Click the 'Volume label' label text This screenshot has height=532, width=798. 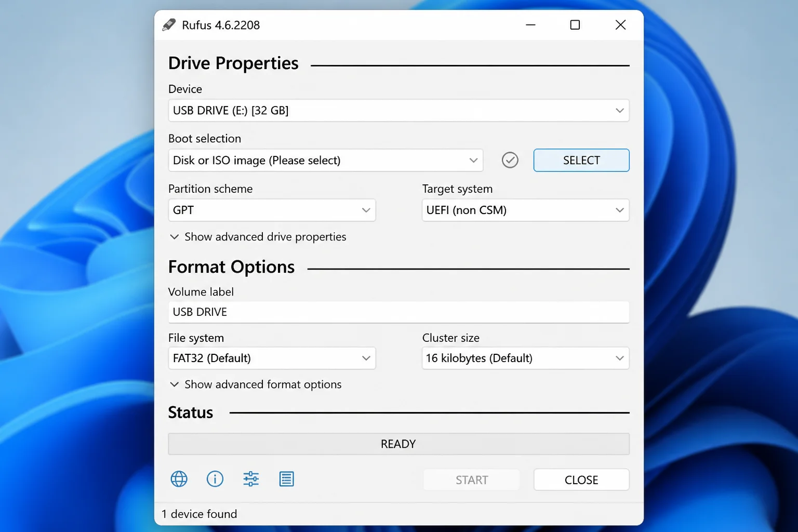201,292
